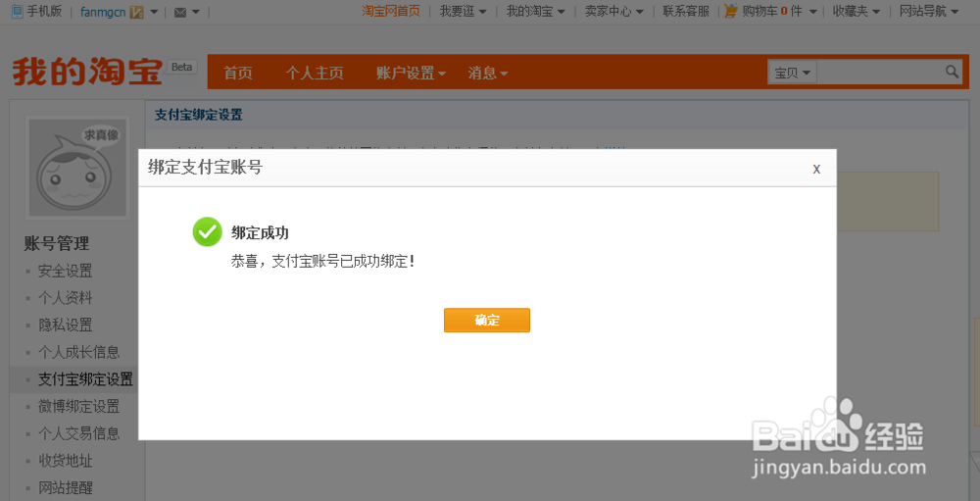Screen dimensions: 980x501
Task: Expand 网站导航 site navigation menu
Action: pyautogui.click(x=929, y=11)
